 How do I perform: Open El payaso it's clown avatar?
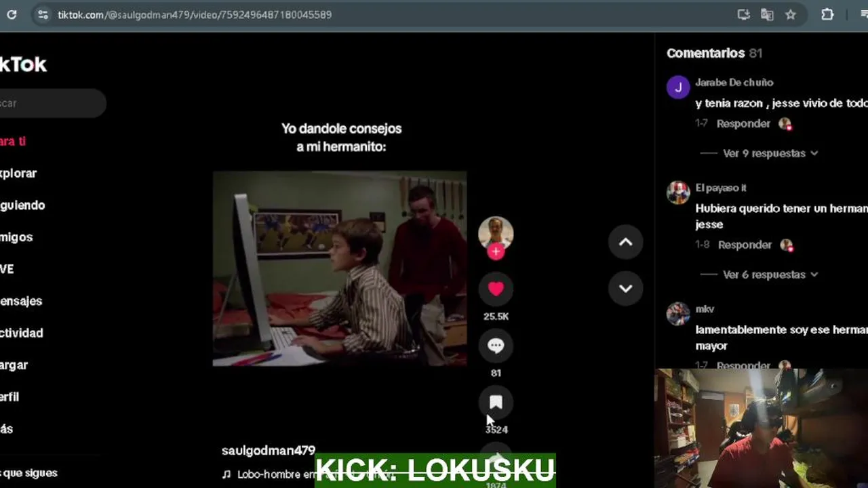tap(678, 192)
